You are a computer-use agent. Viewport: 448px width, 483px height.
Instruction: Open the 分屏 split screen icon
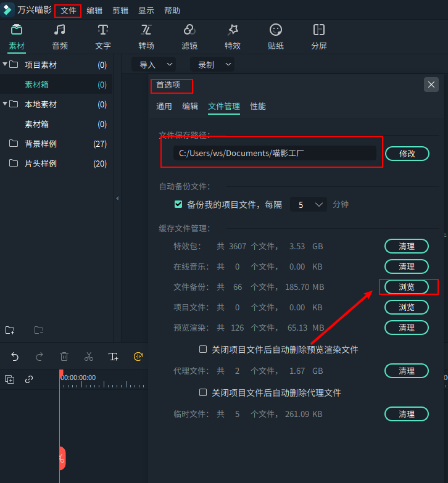click(319, 30)
